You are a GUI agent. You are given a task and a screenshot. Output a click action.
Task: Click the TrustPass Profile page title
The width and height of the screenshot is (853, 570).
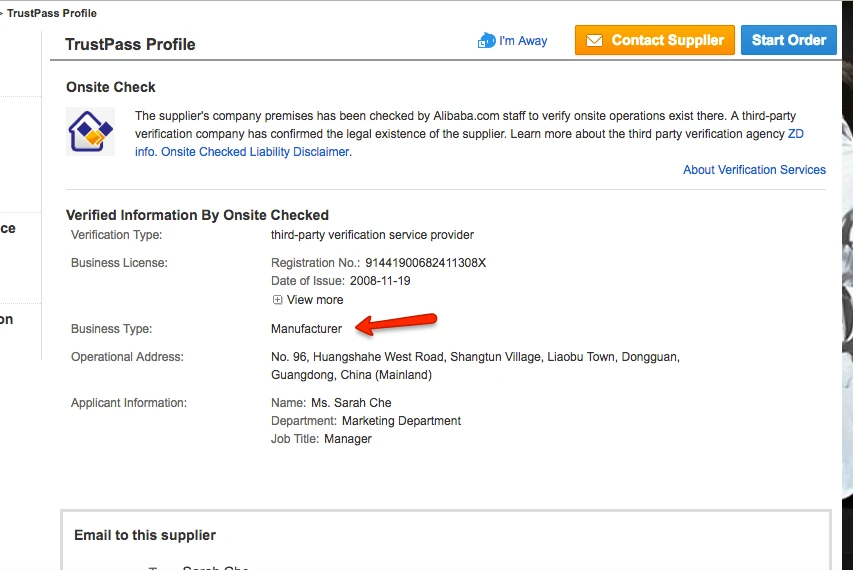130,44
